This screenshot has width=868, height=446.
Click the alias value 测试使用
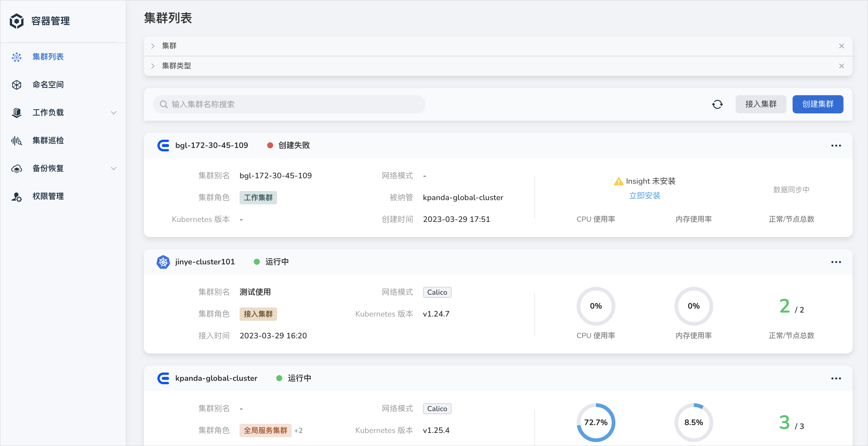pyautogui.click(x=255, y=292)
